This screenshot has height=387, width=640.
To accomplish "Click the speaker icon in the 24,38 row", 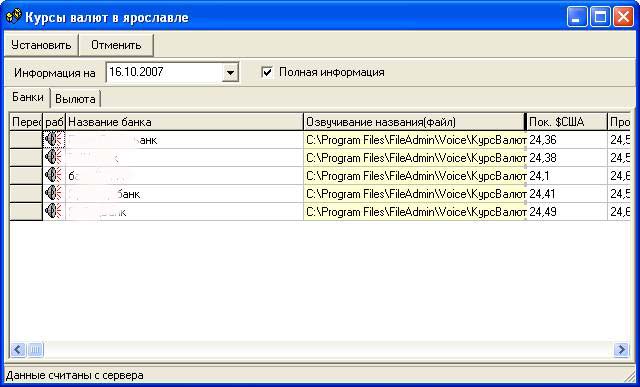I will coord(53,158).
